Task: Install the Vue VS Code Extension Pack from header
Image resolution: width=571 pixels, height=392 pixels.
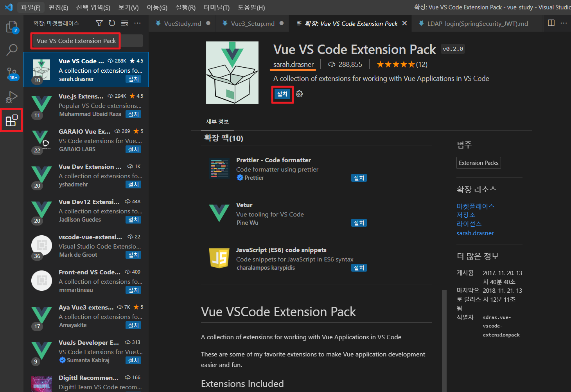Action: point(282,94)
